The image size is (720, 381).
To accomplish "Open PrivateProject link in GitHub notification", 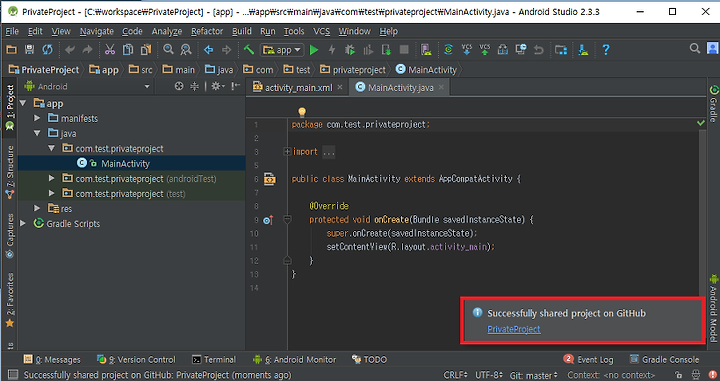I will [514, 329].
